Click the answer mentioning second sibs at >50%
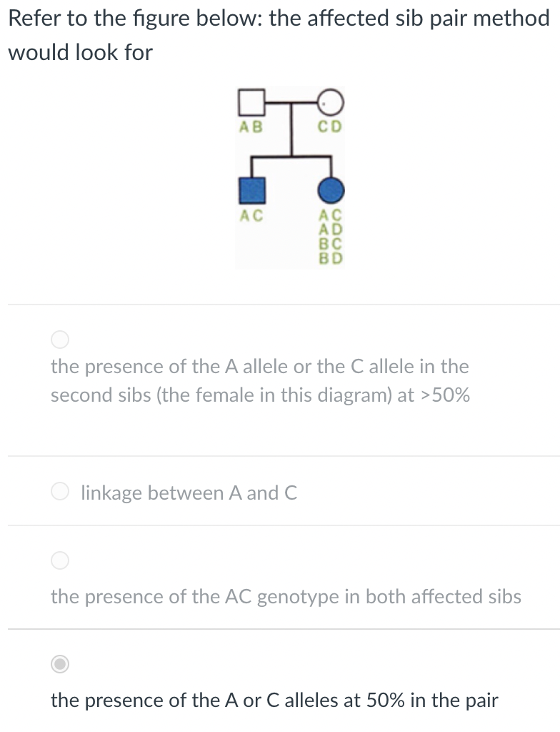This screenshot has width=560, height=732. (x=259, y=380)
